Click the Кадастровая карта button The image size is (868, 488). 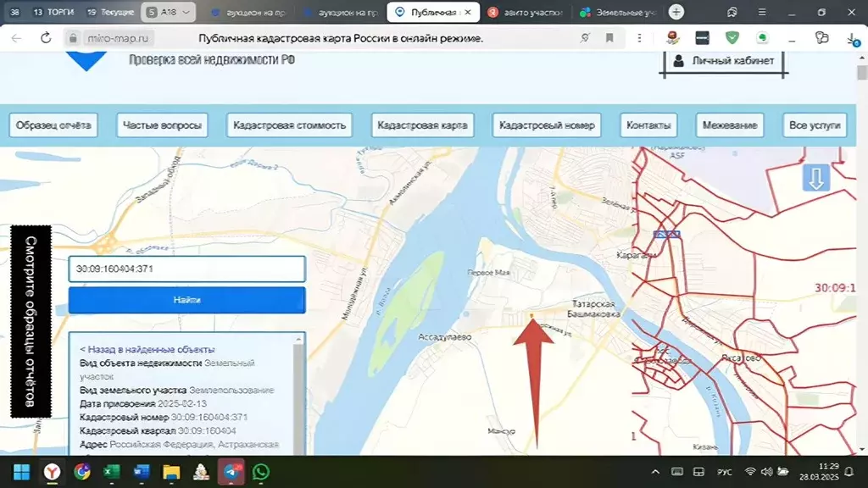click(422, 125)
